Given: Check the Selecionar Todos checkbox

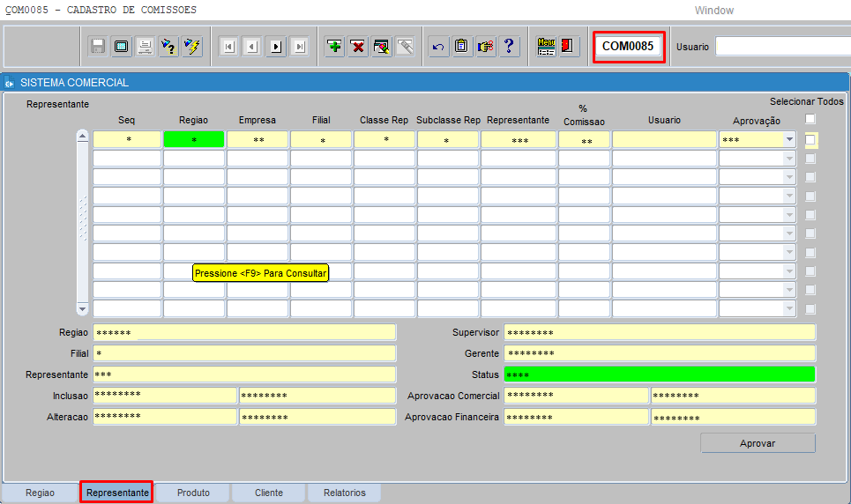Looking at the screenshot, I should pos(810,119).
